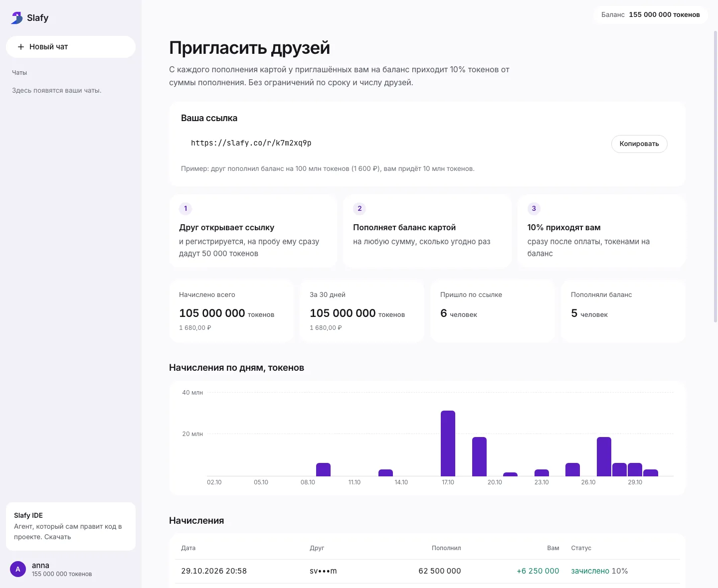Click the Начислено всего stats card
Screen dimensions: 718x588
click(231, 311)
